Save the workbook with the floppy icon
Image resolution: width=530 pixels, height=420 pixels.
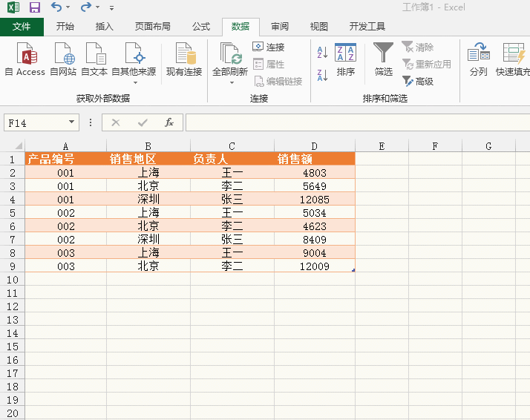[x=34, y=7]
